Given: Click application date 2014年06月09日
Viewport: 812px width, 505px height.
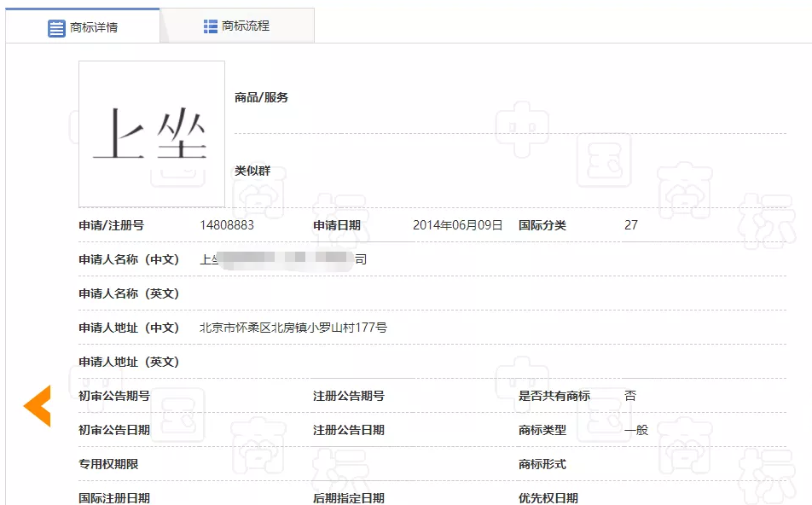Looking at the screenshot, I should pos(457,225).
